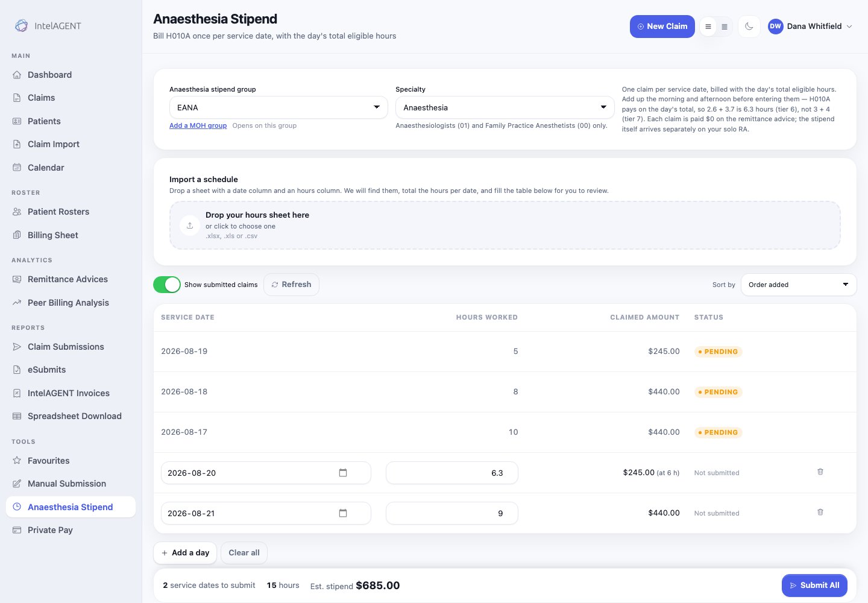Screen dimensions: 868x603
Task: Click the Private Pay card icon
Action: click(x=17, y=530)
